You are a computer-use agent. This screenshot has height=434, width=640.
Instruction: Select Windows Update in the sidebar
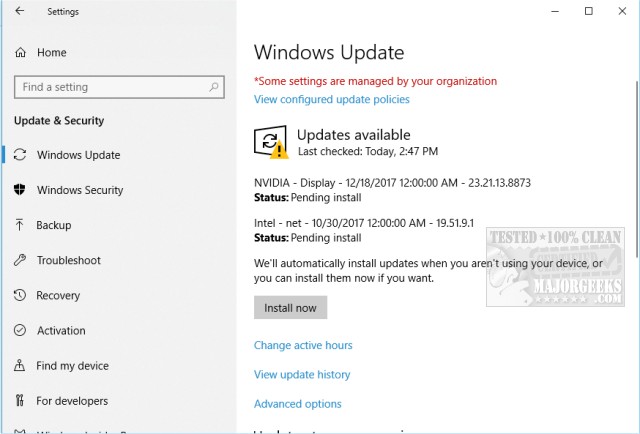[x=78, y=155]
